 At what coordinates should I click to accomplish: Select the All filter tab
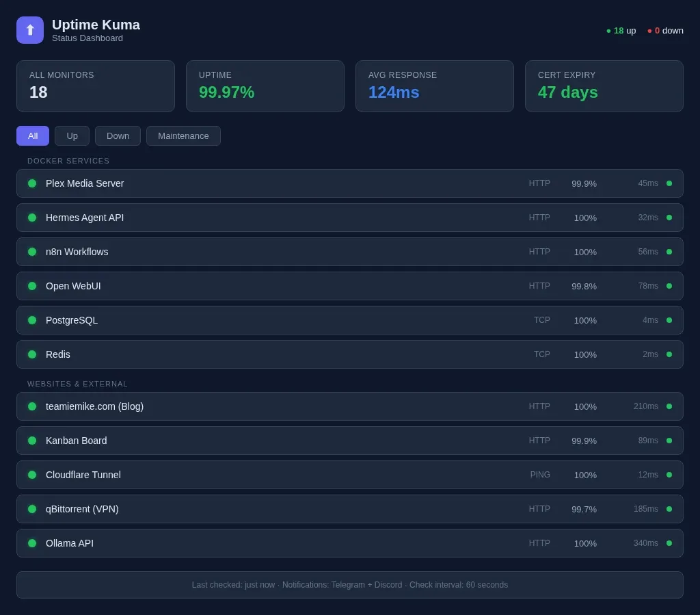click(33, 135)
